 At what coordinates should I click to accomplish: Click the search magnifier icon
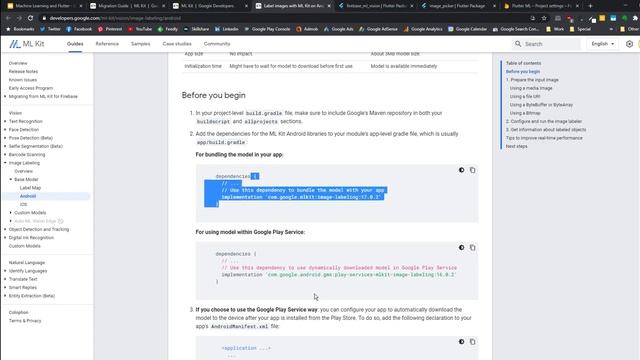518,44
